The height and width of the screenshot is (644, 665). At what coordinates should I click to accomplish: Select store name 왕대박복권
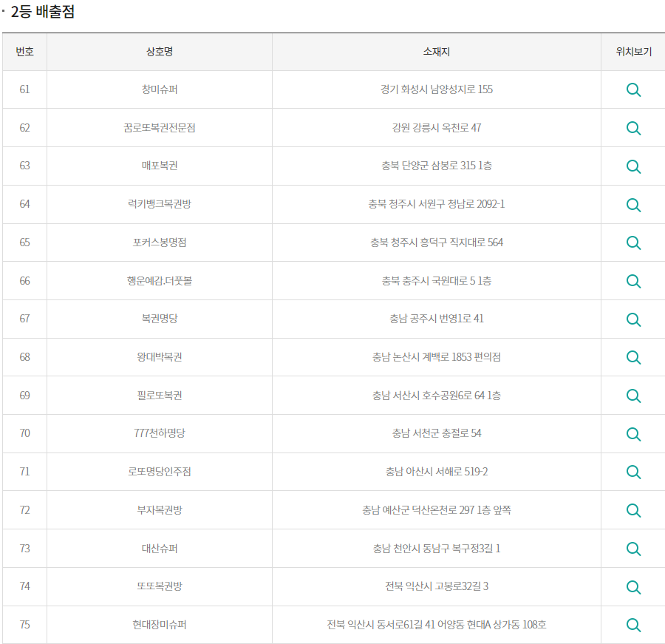pos(160,356)
